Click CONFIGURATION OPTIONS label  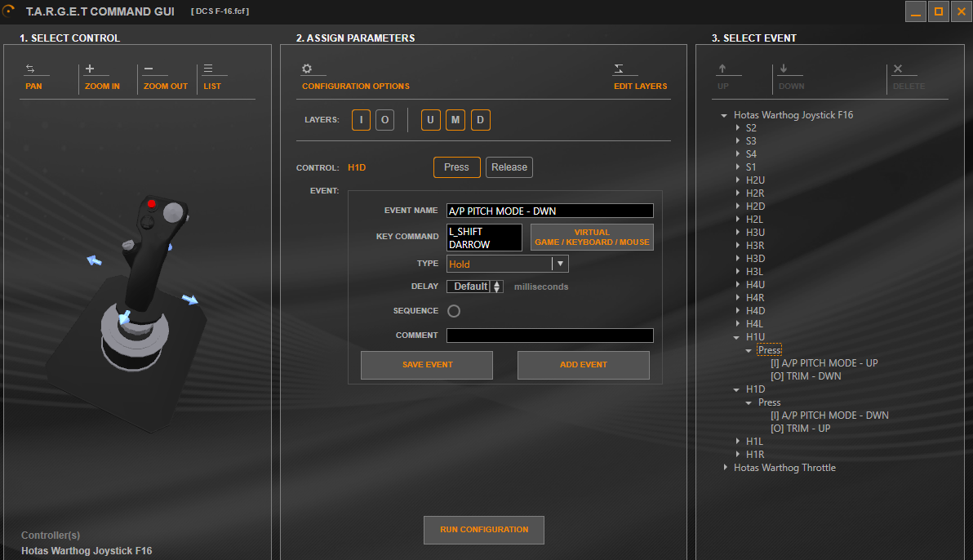point(356,87)
